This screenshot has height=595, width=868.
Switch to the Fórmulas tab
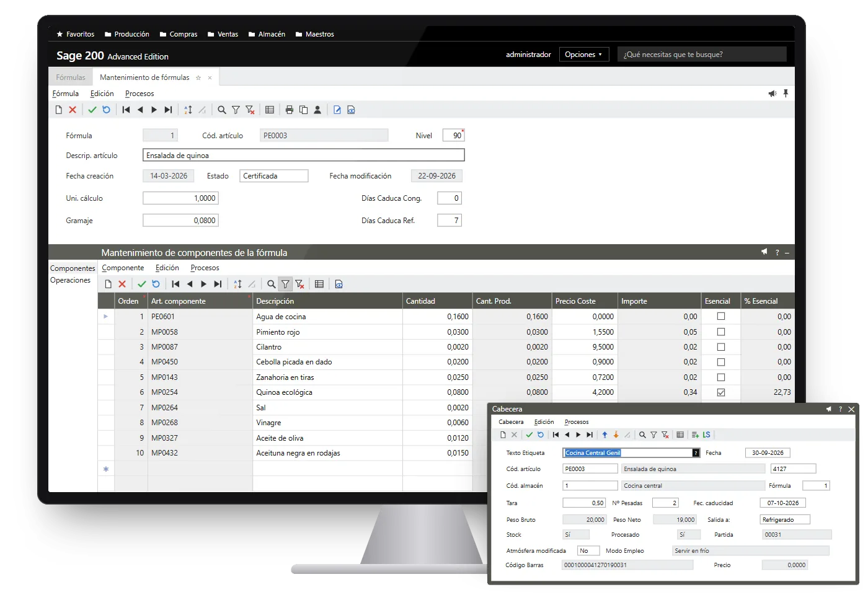pos(71,77)
